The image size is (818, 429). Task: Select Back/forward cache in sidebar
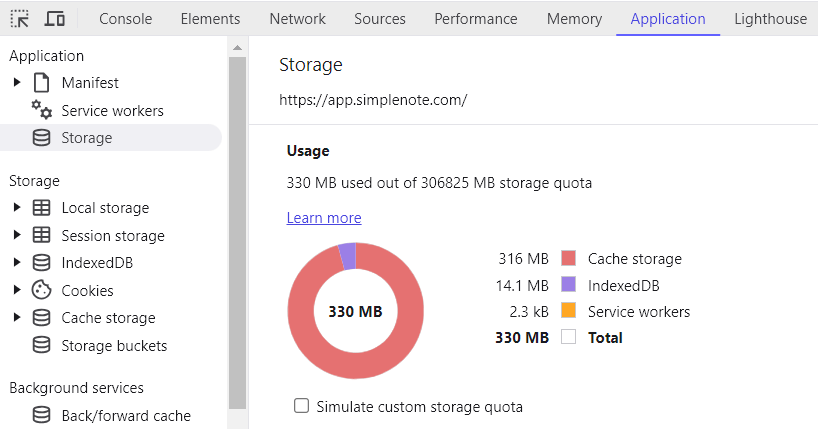click(125, 416)
